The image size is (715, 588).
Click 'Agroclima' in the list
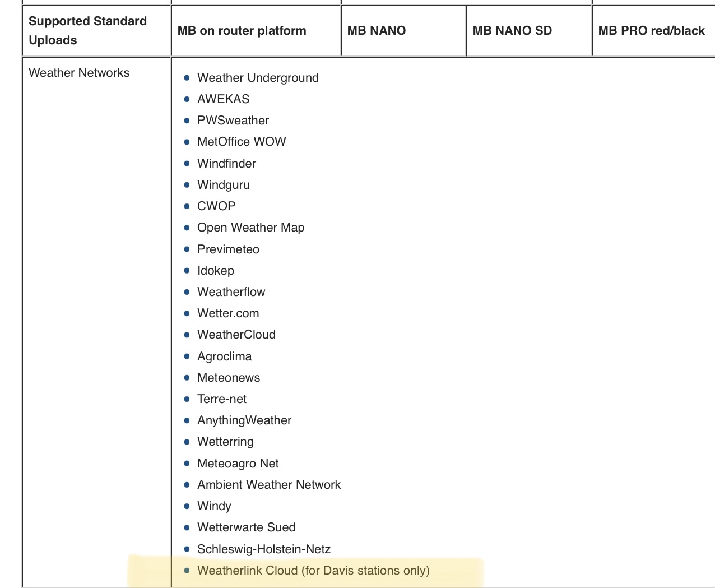coord(224,356)
